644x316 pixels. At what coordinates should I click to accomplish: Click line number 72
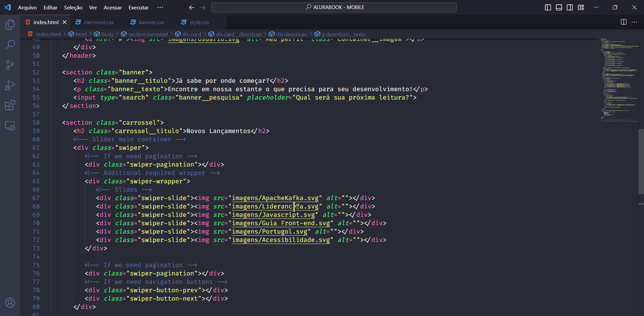[x=36, y=240]
